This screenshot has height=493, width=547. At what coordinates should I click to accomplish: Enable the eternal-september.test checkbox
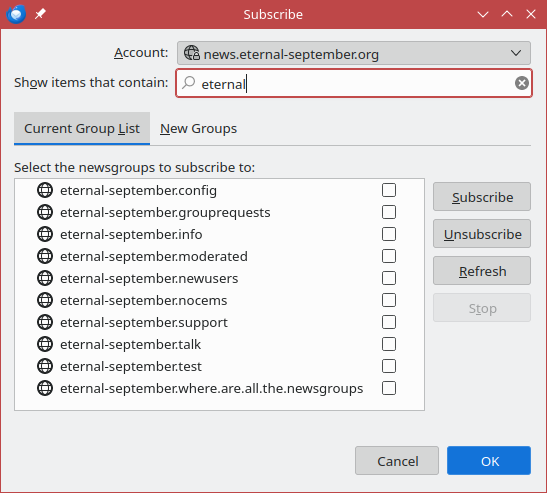pyautogui.click(x=389, y=366)
